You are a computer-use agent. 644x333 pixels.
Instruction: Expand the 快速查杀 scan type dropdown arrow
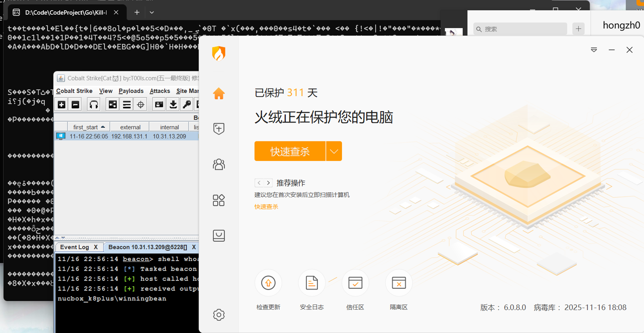click(x=334, y=151)
